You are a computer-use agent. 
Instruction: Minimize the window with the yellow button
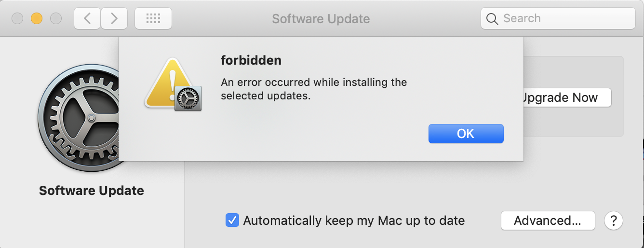(x=37, y=19)
